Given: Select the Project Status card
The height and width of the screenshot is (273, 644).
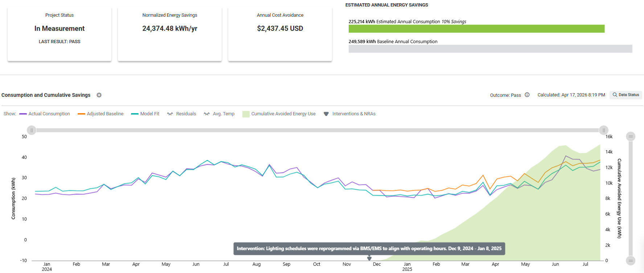Looking at the screenshot, I should (60, 33).
